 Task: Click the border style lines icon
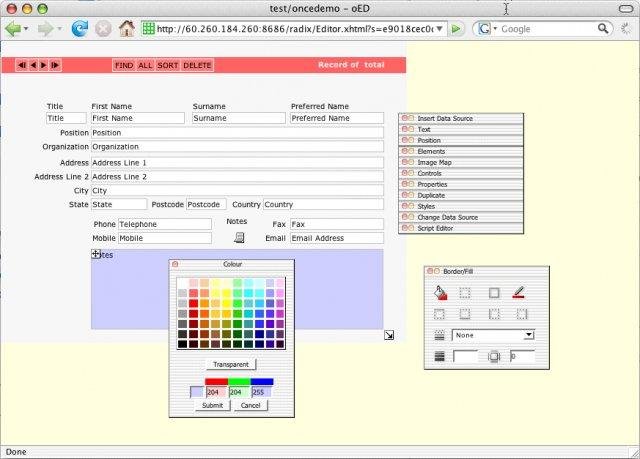[x=439, y=335]
